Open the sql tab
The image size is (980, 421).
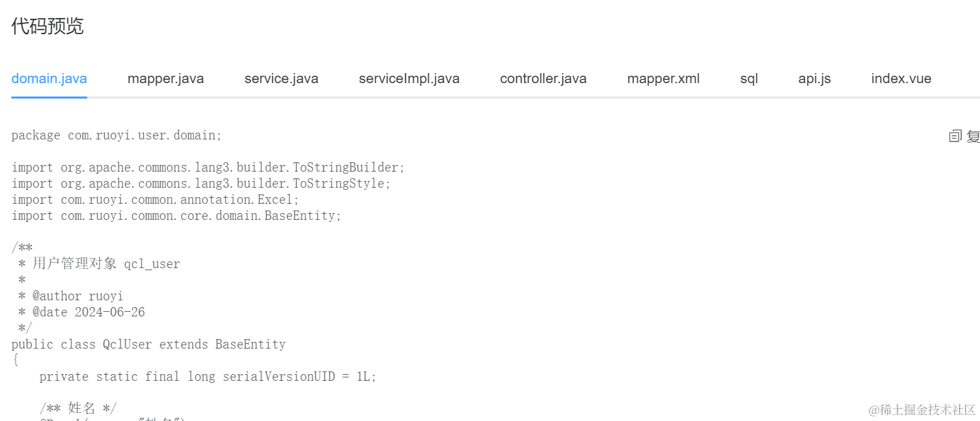pos(749,78)
